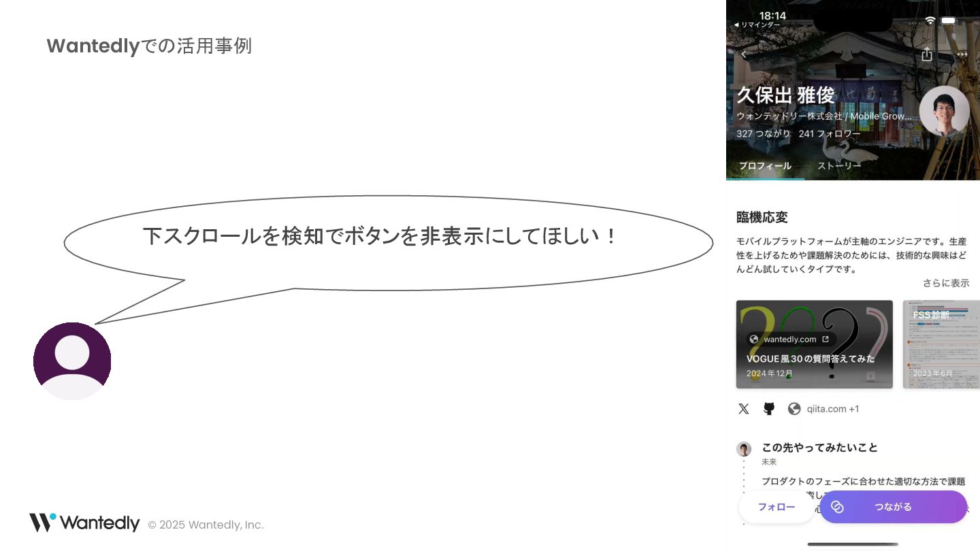Open the GitHub profile icon
Viewport: 980px width, 551px height.
coord(769,409)
